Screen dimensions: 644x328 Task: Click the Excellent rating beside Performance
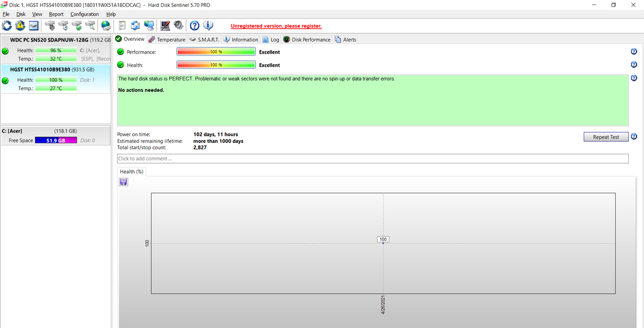pos(269,52)
